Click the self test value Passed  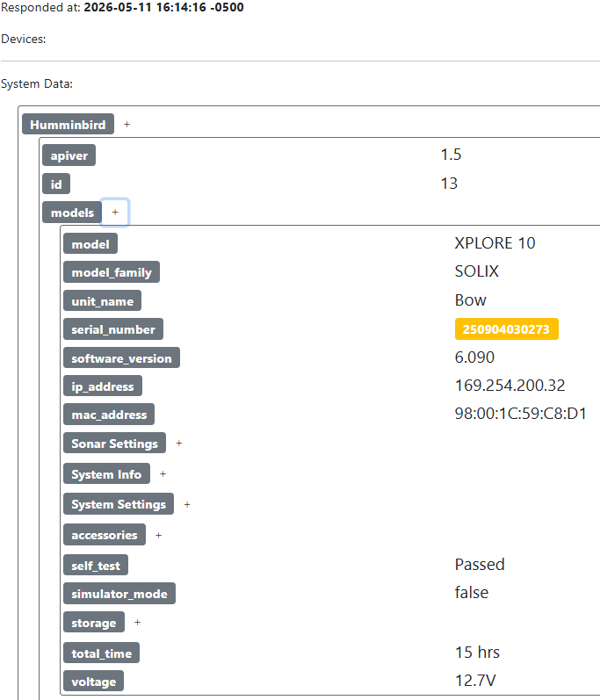(480, 564)
